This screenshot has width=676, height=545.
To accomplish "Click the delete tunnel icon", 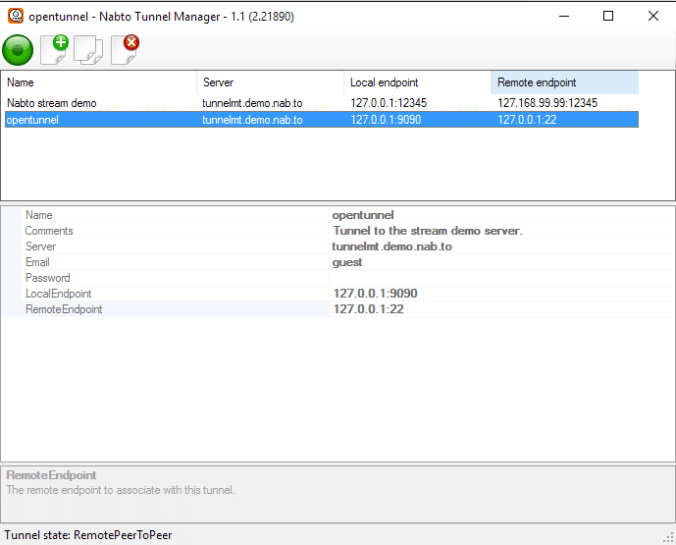I will (125, 50).
